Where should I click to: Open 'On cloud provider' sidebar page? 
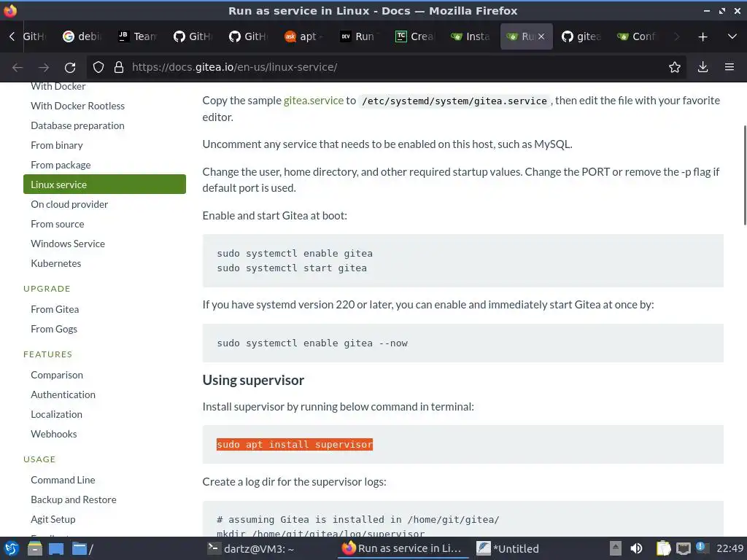pyautogui.click(x=69, y=204)
